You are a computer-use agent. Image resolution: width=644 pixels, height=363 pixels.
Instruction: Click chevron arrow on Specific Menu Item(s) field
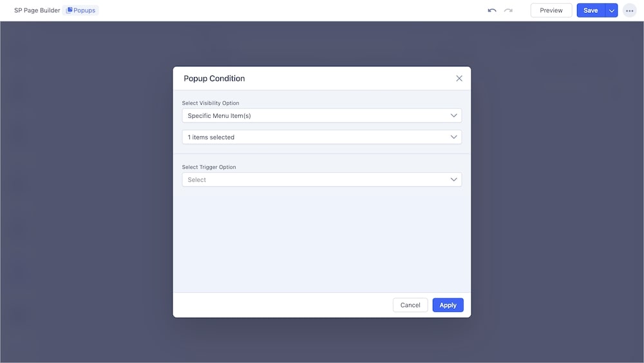tap(454, 115)
